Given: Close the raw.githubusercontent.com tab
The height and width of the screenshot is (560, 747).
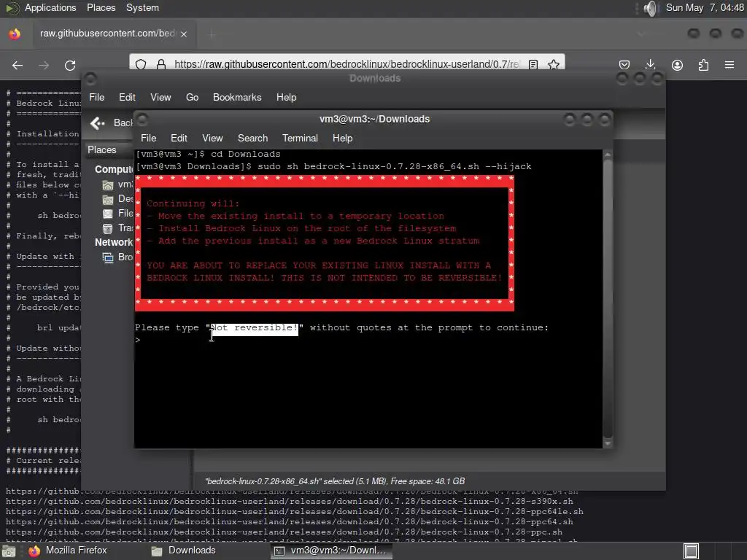Looking at the screenshot, I should pos(184,34).
